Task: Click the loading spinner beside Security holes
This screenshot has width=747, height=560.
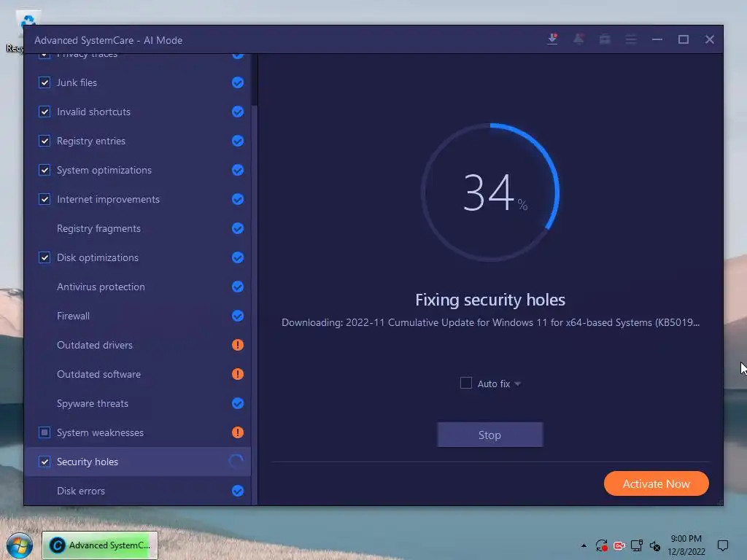Action: coord(236,462)
